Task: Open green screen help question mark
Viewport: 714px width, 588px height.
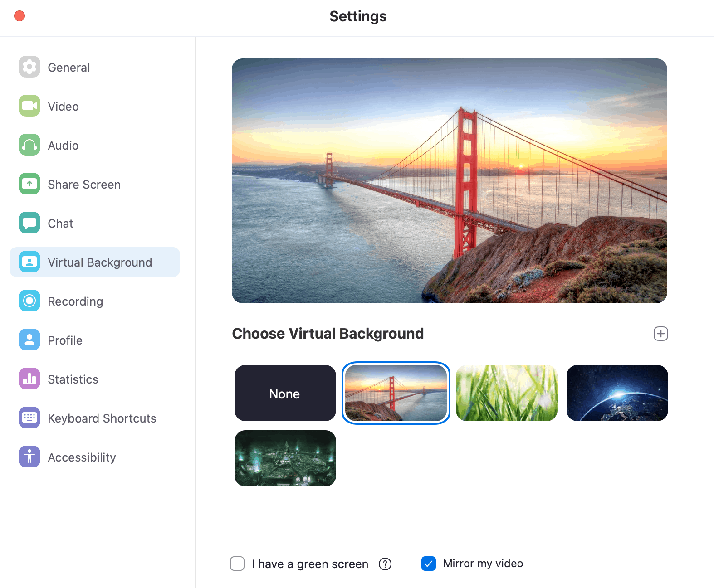Action: pyautogui.click(x=385, y=564)
